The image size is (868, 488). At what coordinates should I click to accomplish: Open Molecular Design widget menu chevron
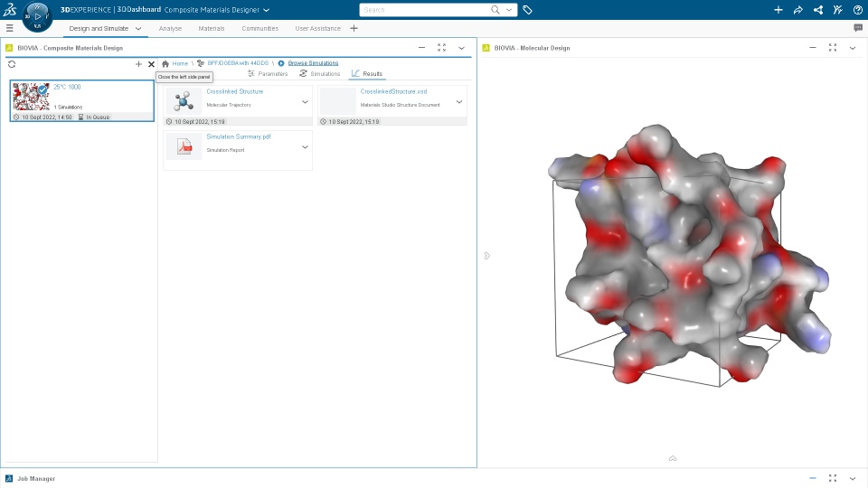pyautogui.click(x=853, y=48)
